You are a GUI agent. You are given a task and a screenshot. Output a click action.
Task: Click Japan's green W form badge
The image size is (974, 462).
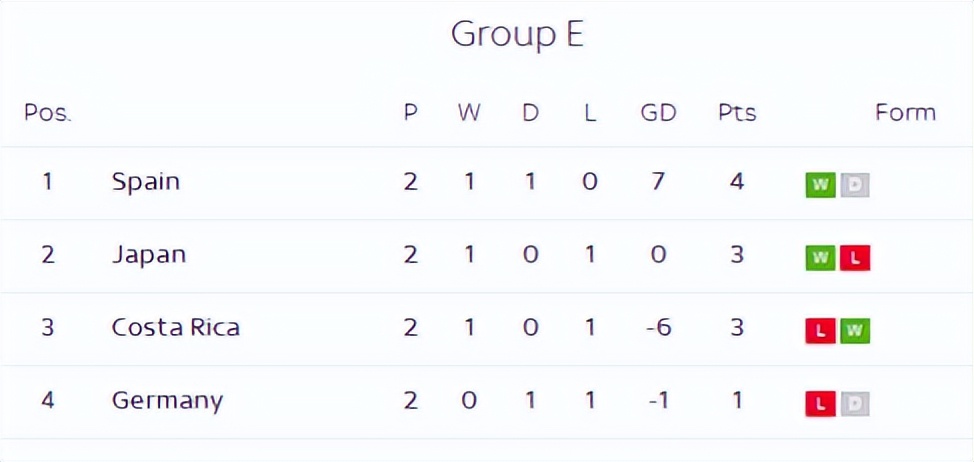click(820, 258)
